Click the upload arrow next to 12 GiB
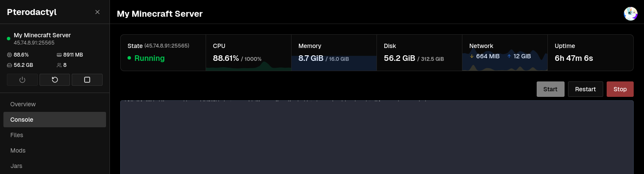 509,56
